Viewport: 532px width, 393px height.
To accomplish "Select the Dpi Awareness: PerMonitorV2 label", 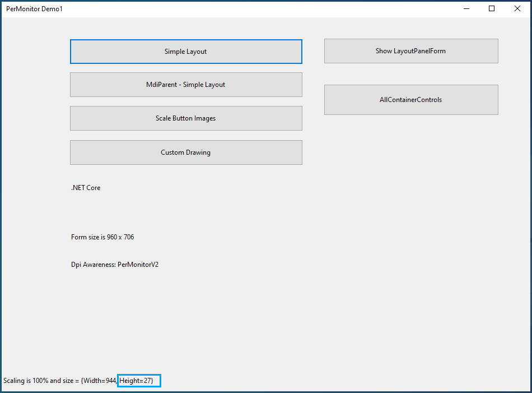I will point(114,264).
